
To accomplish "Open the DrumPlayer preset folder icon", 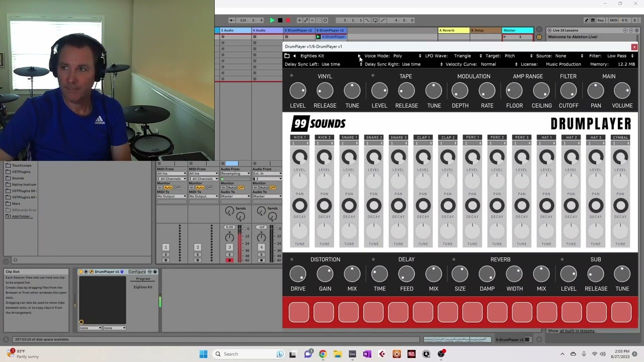I will 287,56.
